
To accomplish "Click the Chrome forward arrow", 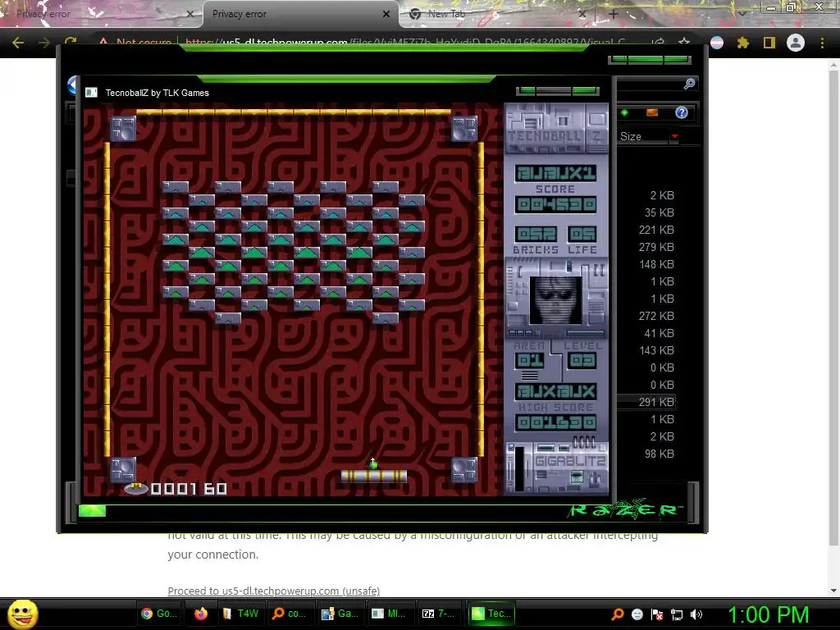I will (x=44, y=43).
